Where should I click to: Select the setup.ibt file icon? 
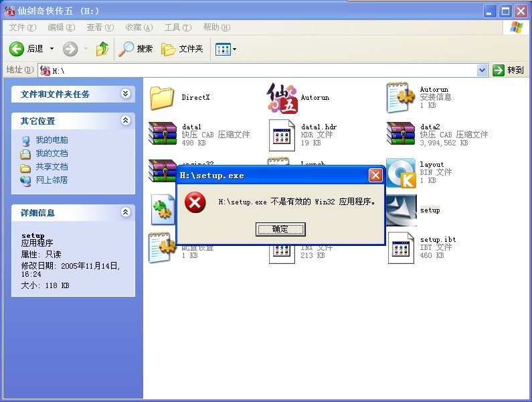point(401,248)
